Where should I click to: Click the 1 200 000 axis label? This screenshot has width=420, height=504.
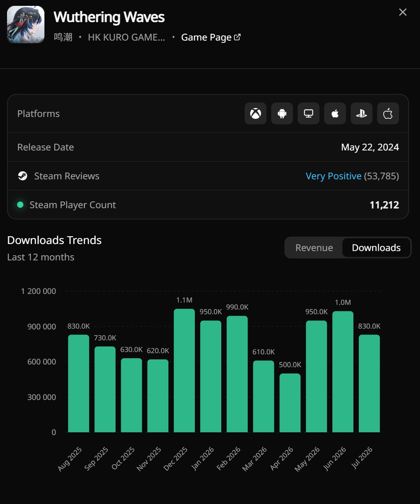[x=39, y=291]
